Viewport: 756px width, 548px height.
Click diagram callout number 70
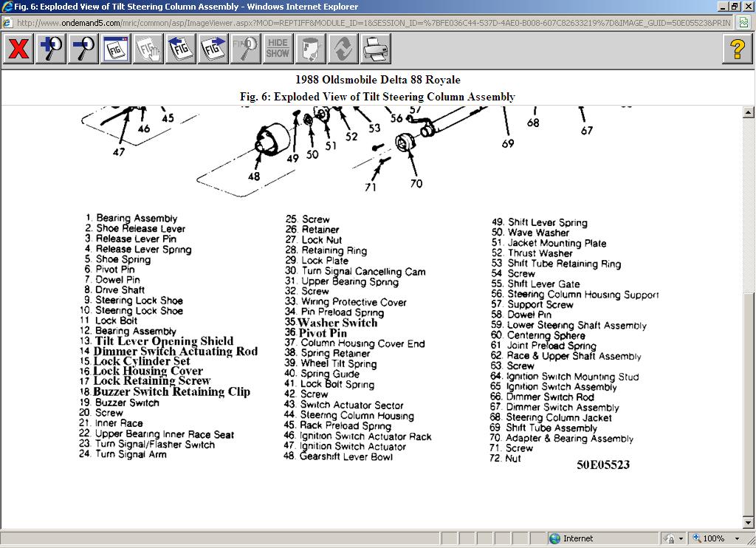click(416, 183)
